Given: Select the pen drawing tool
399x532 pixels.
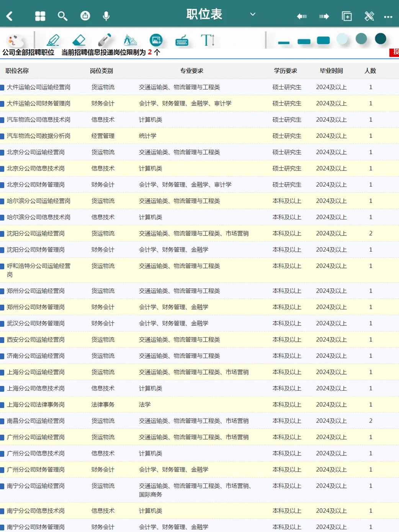Looking at the screenshot, I should tap(53, 40).
